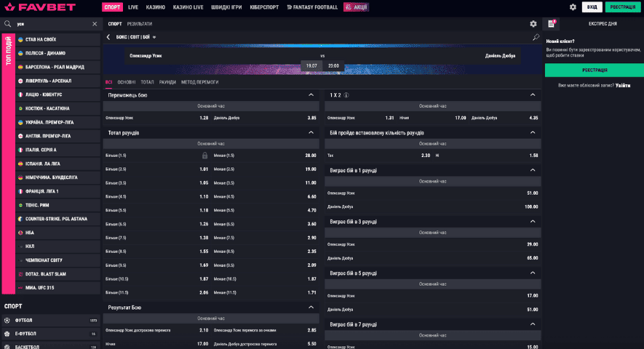The width and height of the screenshot is (644, 349).
Task: Open НБА top event
Action: (x=58, y=233)
